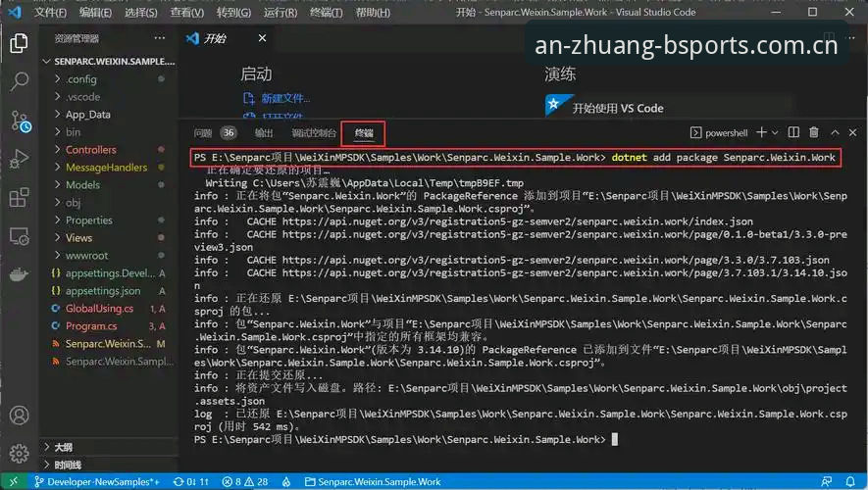Open the Docker view whale icon
This screenshot has height=490, width=868.
[19, 274]
